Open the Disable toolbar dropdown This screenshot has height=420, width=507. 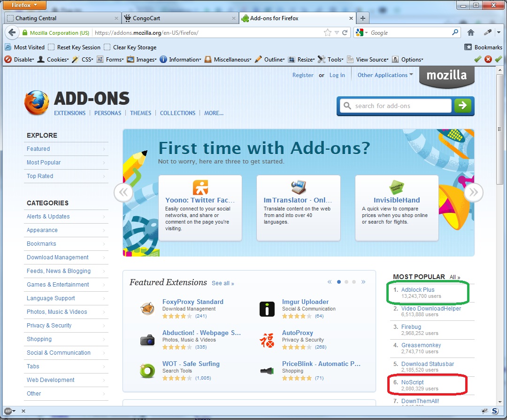click(x=19, y=60)
